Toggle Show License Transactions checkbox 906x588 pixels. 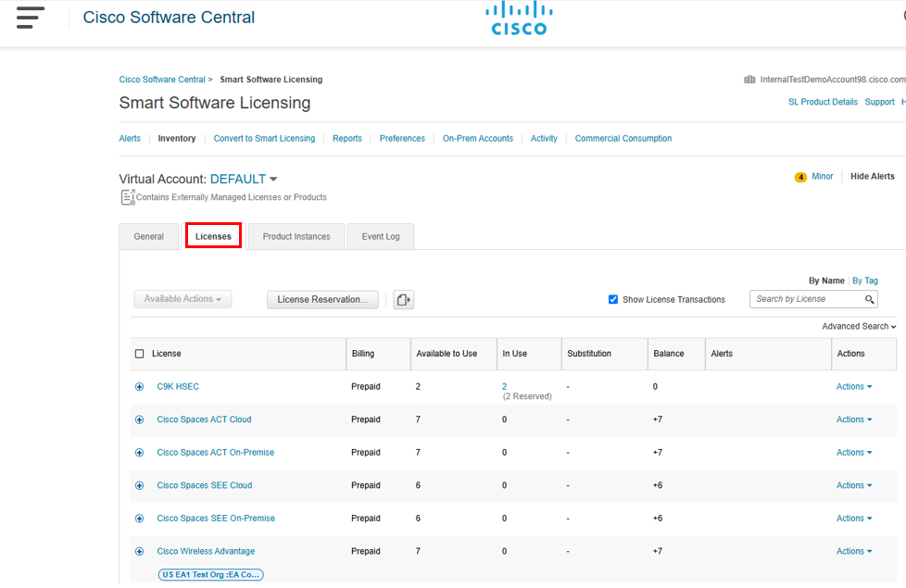[x=613, y=299]
